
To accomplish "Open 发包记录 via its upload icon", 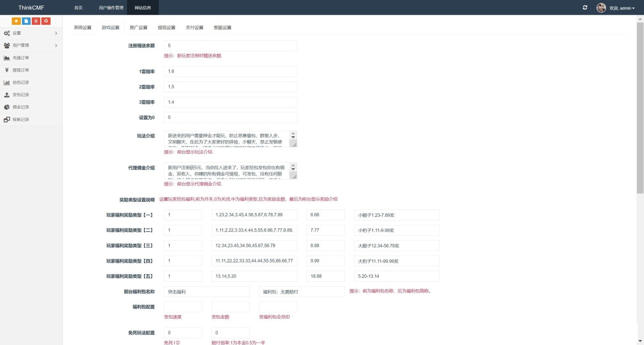I will [x=7, y=95].
